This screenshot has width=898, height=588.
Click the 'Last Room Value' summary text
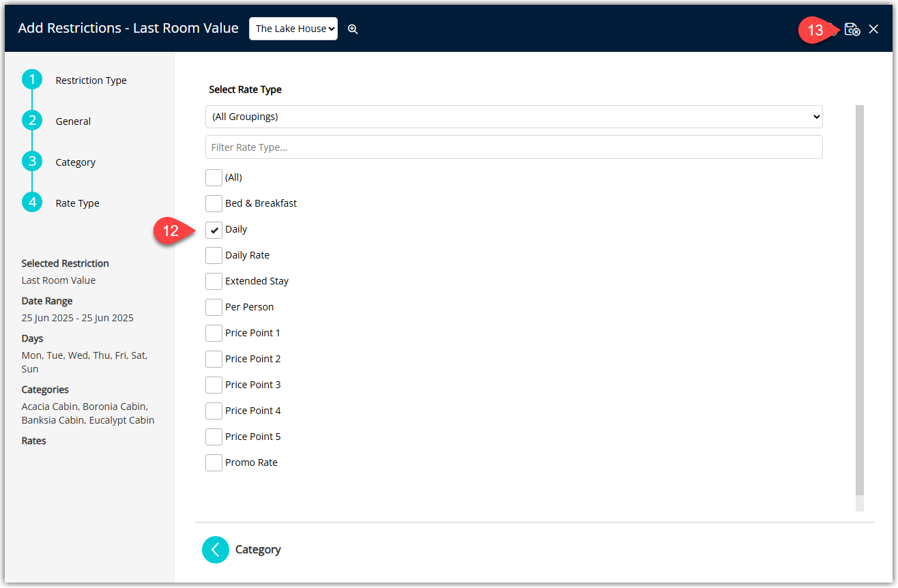pos(59,280)
